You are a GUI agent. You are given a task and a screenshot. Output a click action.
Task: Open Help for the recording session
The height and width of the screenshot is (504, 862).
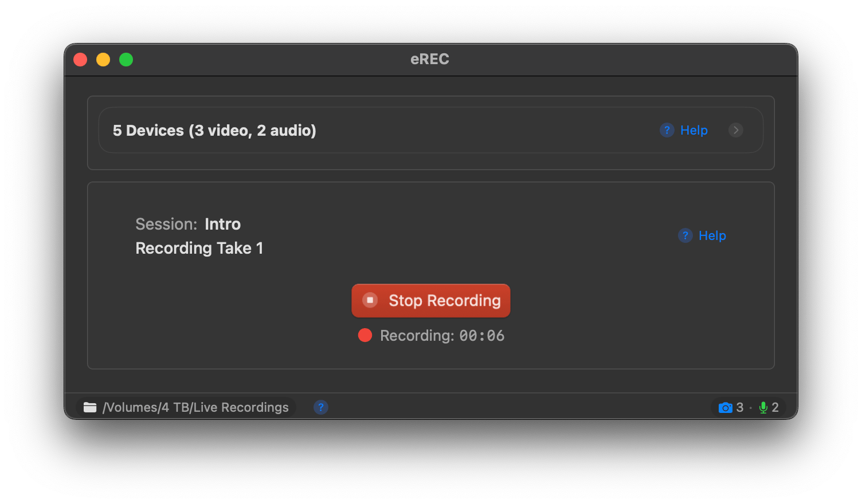point(712,235)
